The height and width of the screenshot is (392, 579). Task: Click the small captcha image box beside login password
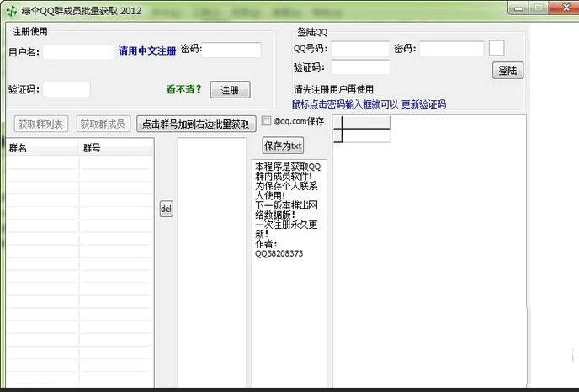tap(497, 48)
